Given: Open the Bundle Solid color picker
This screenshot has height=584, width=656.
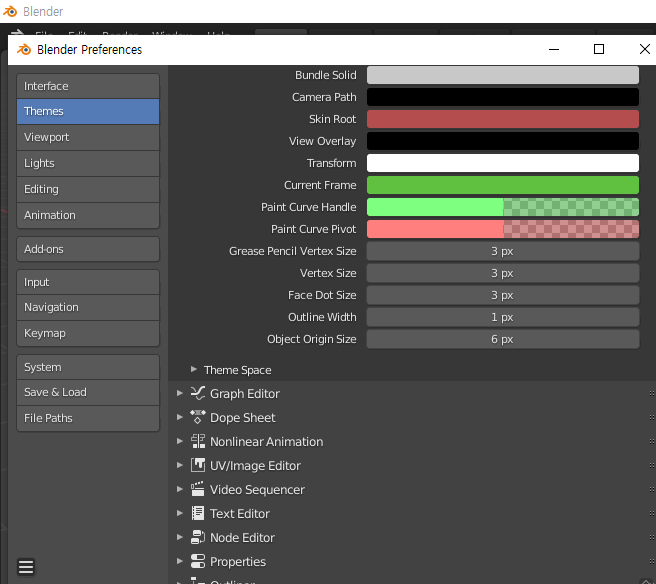Looking at the screenshot, I should [503, 75].
